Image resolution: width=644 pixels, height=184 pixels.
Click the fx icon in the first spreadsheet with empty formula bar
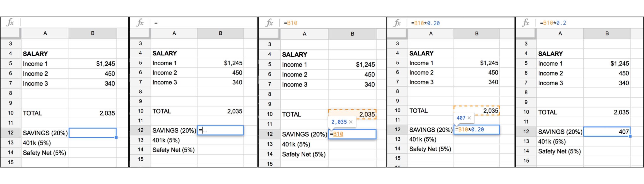10,22
